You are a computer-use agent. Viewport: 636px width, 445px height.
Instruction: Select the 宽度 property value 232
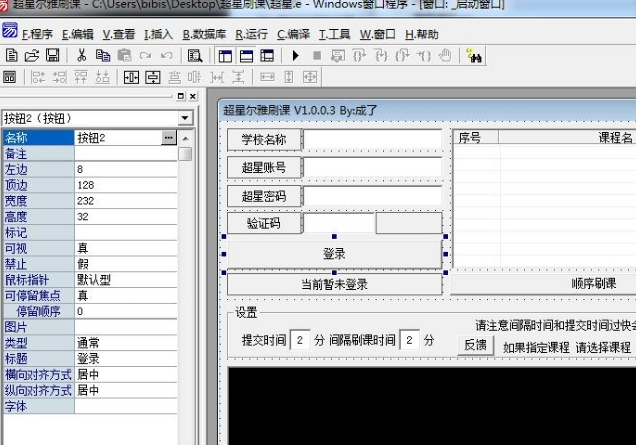click(x=126, y=201)
